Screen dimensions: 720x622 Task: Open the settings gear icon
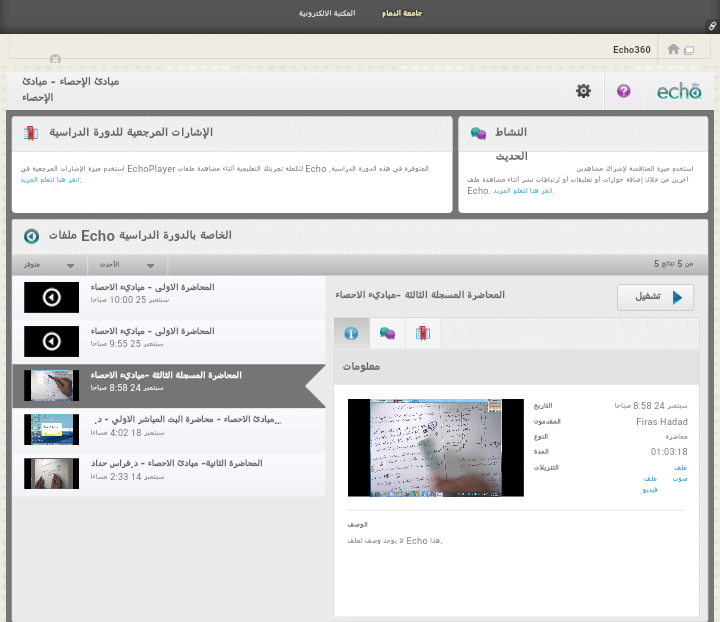click(x=583, y=91)
